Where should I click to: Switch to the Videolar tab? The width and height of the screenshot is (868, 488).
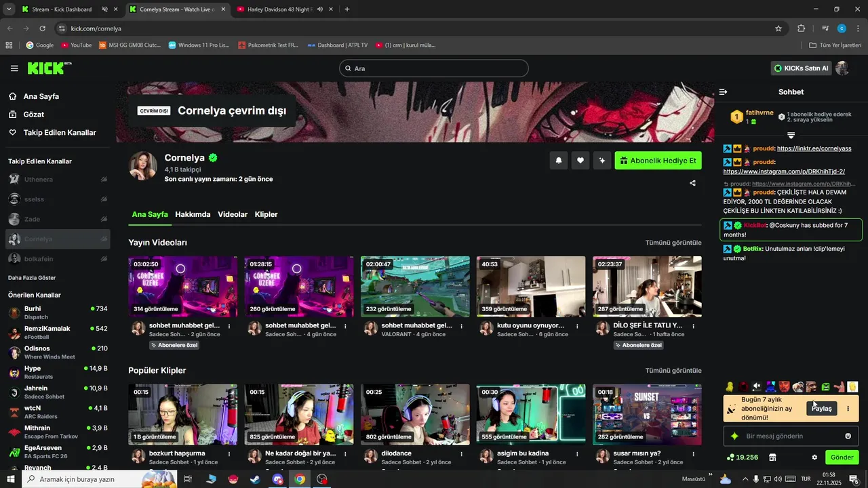[x=233, y=214]
